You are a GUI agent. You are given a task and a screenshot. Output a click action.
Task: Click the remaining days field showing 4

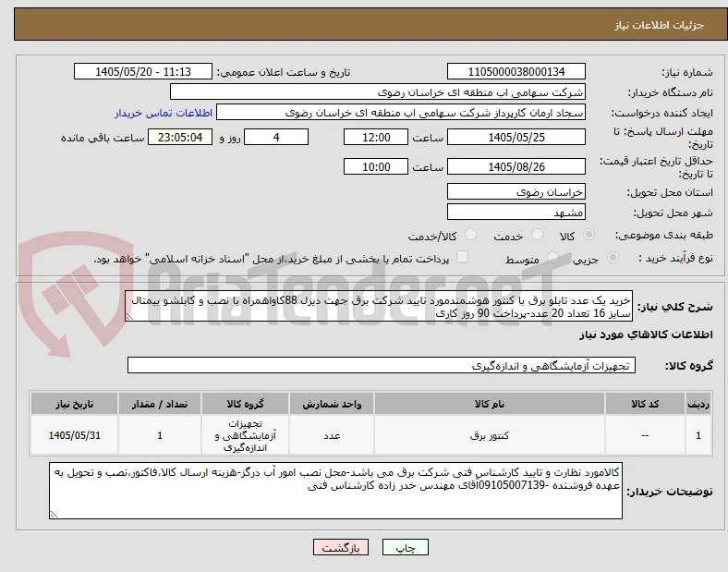pyautogui.click(x=276, y=137)
